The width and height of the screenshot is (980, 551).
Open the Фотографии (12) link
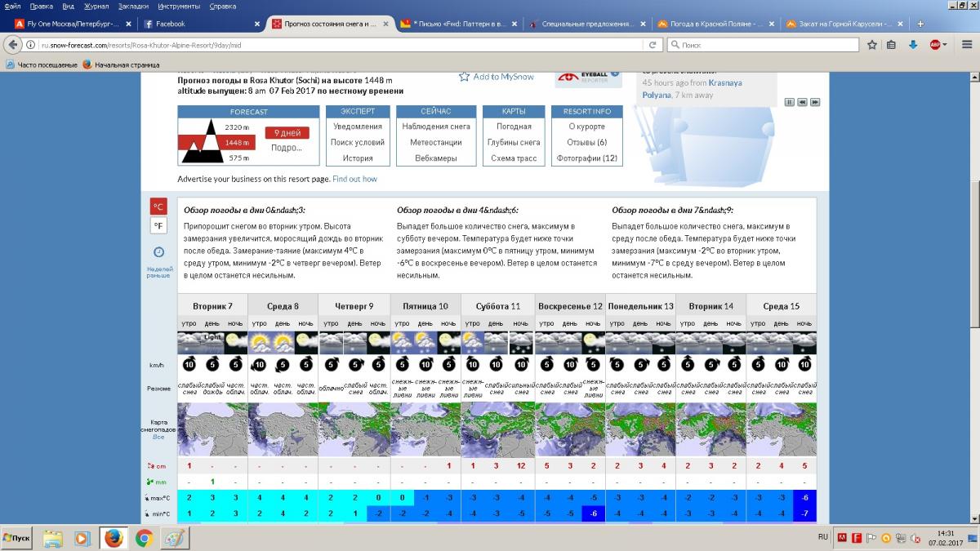click(587, 158)
